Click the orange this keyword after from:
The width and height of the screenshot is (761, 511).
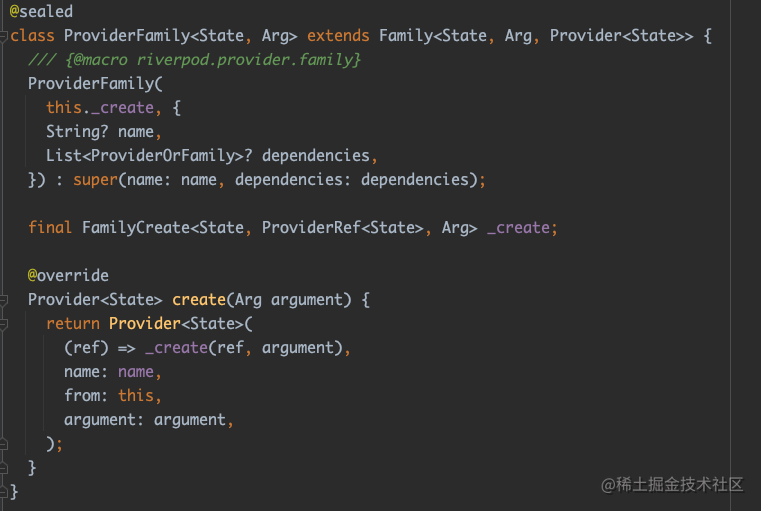[x=136, y=396]
